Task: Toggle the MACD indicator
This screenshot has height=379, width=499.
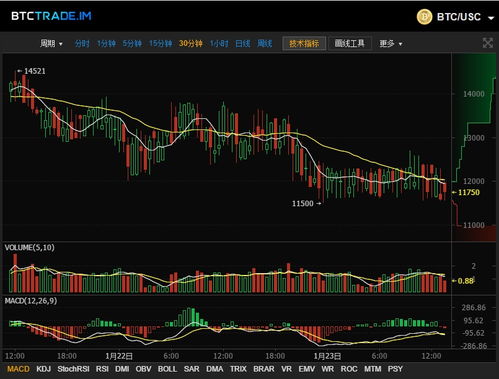Action: pyautogui.click(x=18, y=369)
